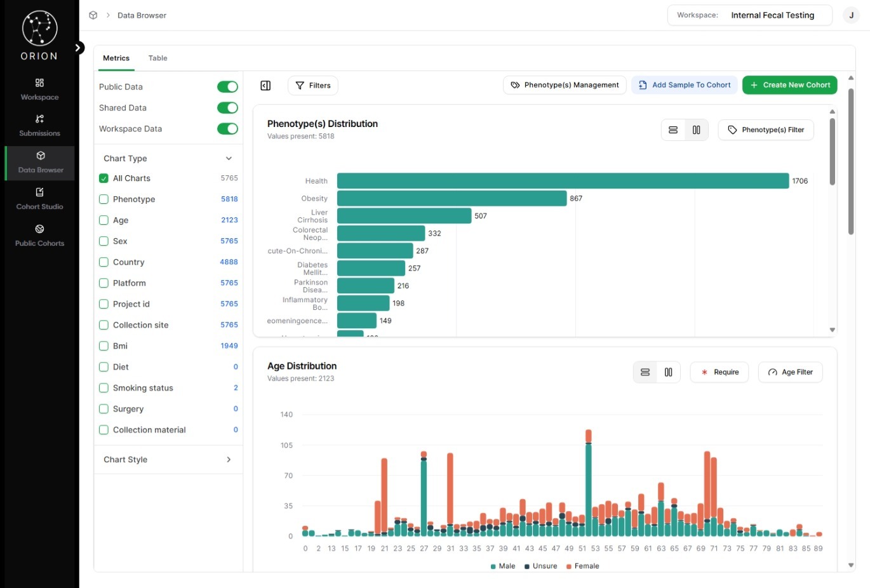Switch Phenotype chart to column layout
This screenshot has height=588, width=870.
(x=696, y=130)
